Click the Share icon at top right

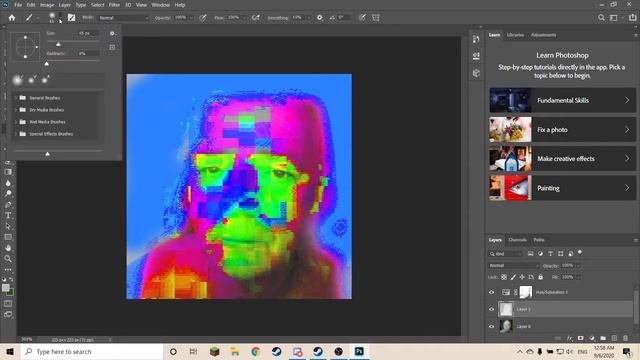click(632, 18)
